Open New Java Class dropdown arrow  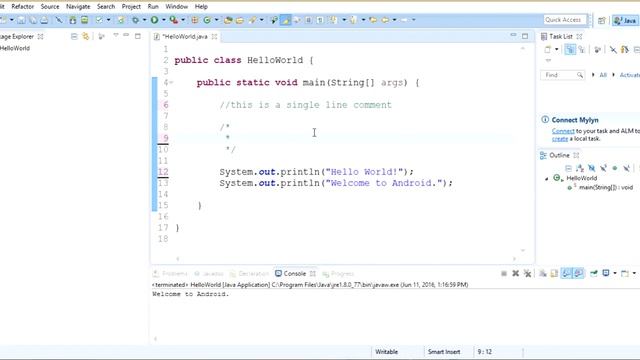pyautogui.click(x=216, y=20)
